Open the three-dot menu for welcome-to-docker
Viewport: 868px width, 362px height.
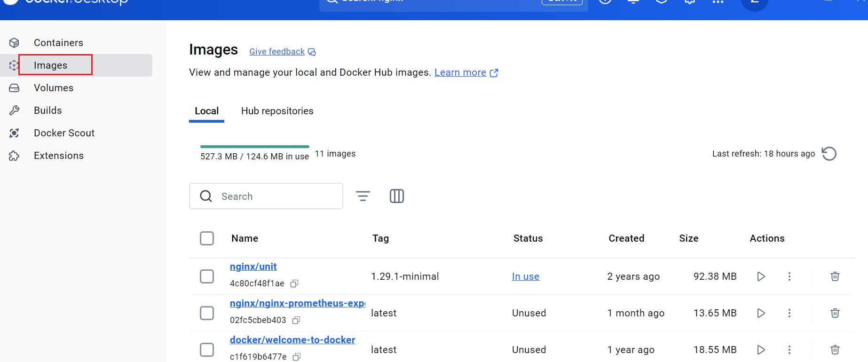[789, 350]
